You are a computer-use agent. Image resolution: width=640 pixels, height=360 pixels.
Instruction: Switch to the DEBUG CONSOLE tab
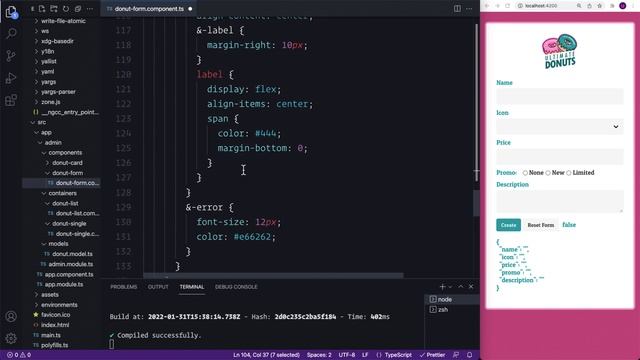(236, 287)
